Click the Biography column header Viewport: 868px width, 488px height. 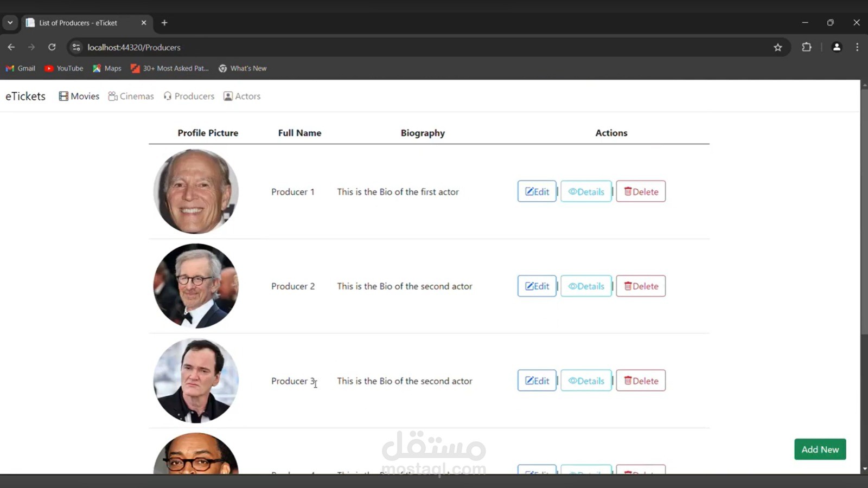tap(423, 133)
